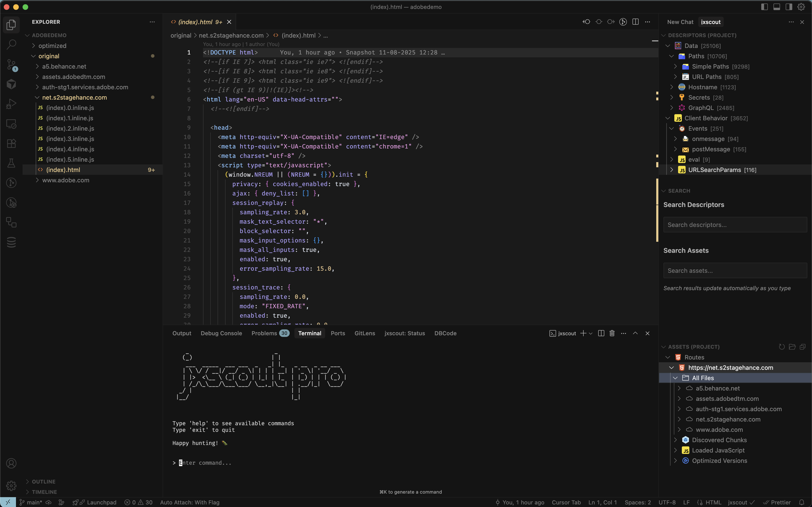Image resolution: width=812 pixels, height=507 pixels.
Task: Expand the optimized folder in Explorer
Action: (52, 46)
